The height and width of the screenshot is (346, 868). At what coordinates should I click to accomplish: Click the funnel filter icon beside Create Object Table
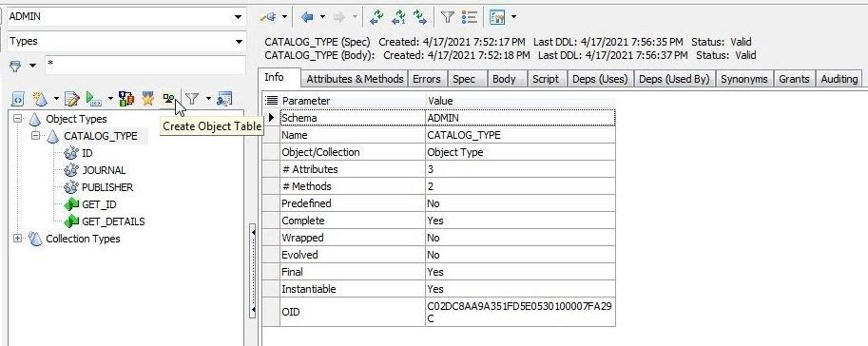click(192, 99)
